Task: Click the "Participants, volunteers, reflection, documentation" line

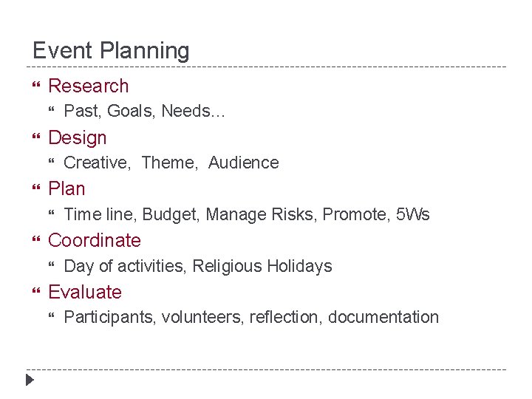Action: pos(251,318)
